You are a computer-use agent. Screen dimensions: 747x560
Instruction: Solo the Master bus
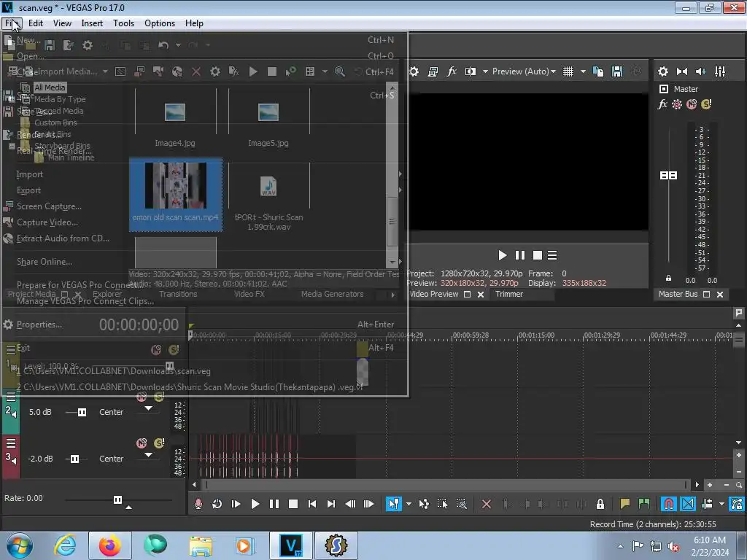[x=706, y=104]
